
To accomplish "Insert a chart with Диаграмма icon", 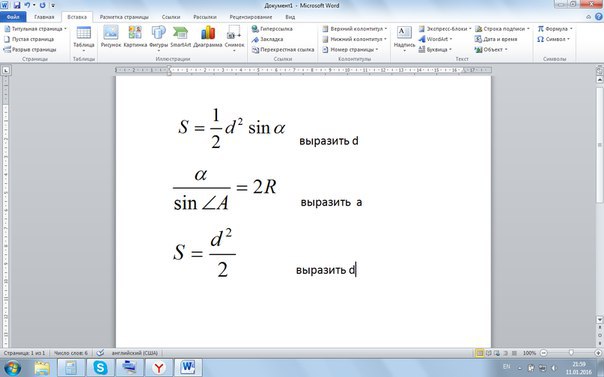I will click(x=208, y=37).
